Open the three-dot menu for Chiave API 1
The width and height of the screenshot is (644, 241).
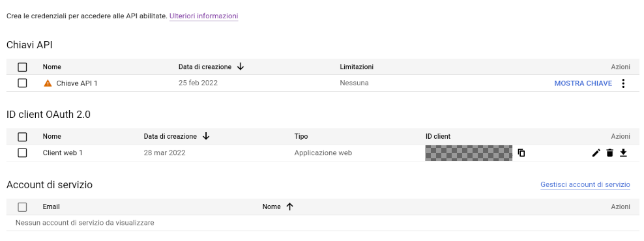(623, 83)
